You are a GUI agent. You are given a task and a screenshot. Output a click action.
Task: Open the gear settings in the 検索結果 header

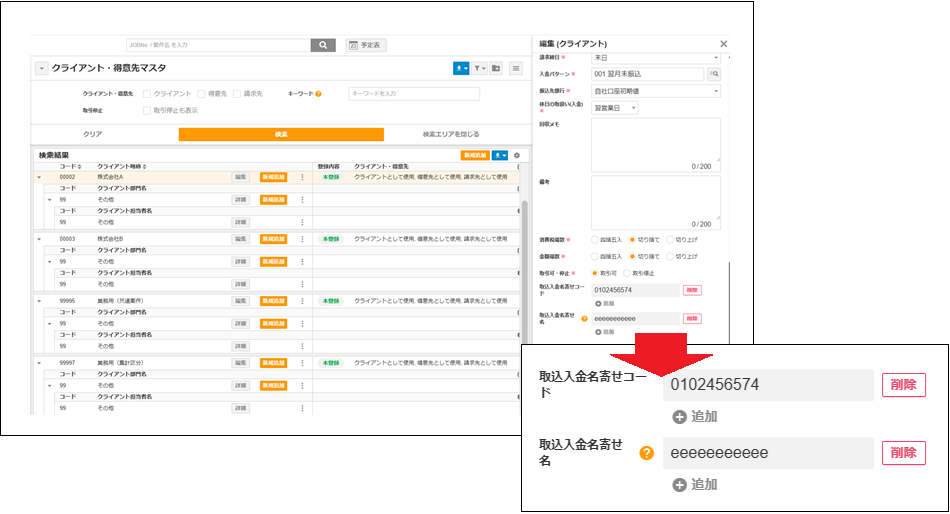point(517,156)
